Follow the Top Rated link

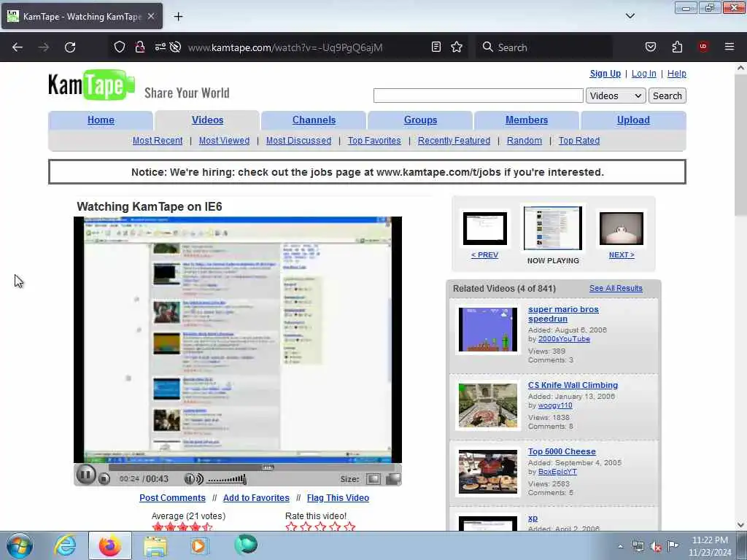pyautogui.click(x=578, y=141)
